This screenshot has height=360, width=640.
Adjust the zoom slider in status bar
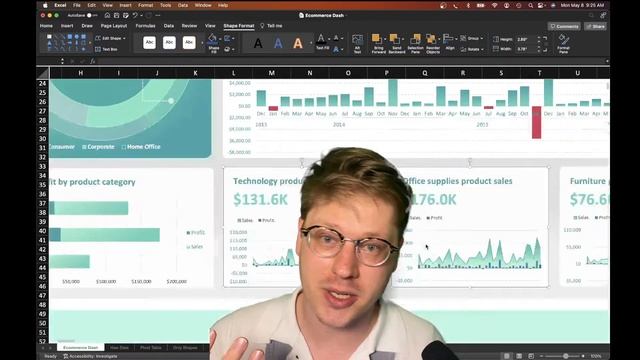pos(565,356)
